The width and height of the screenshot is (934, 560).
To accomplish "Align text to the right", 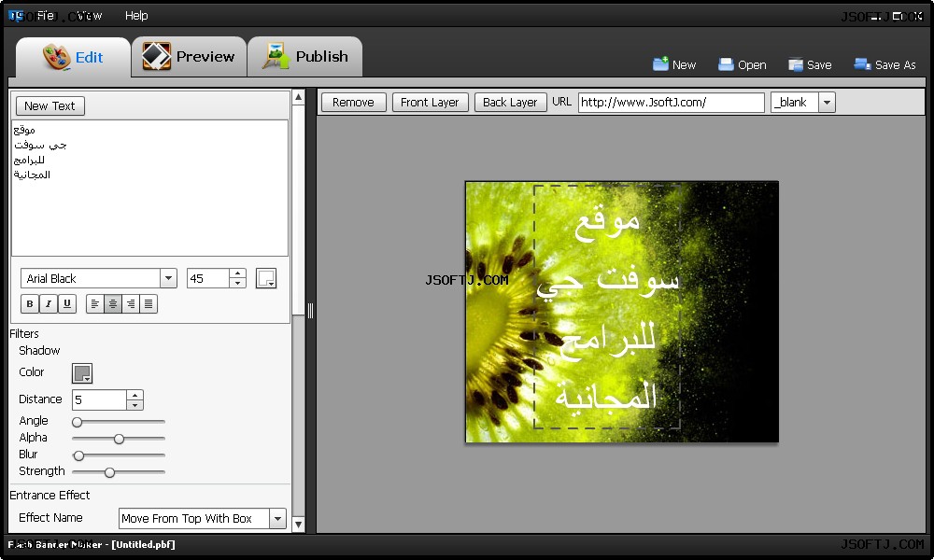I will click(x=131, y=303).
